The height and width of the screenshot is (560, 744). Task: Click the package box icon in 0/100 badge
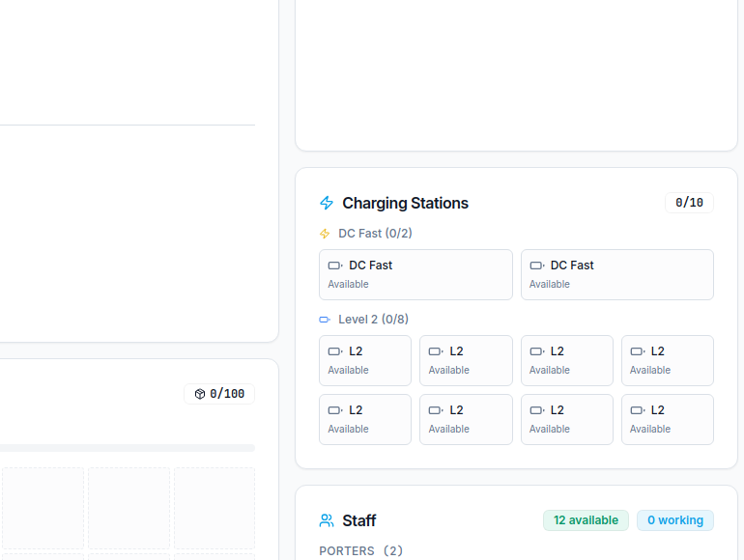(200, 394)
